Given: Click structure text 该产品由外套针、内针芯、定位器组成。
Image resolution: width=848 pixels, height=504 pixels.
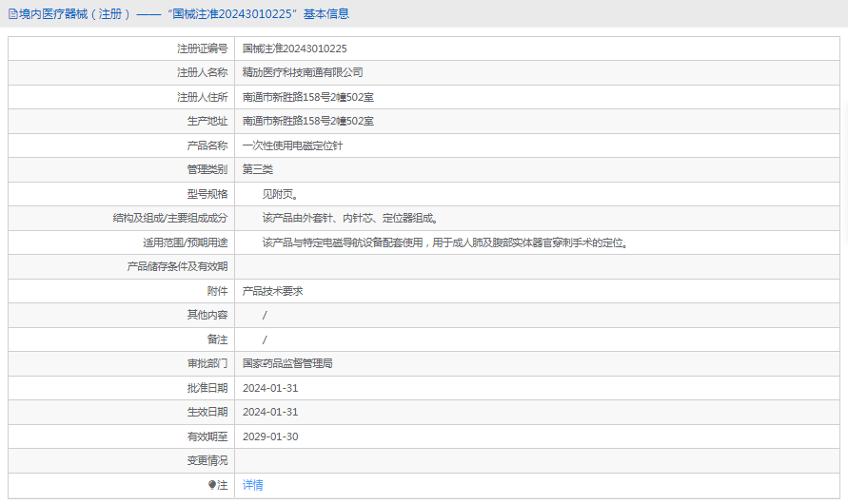Looking at the screenshot, I should [350, 218].
